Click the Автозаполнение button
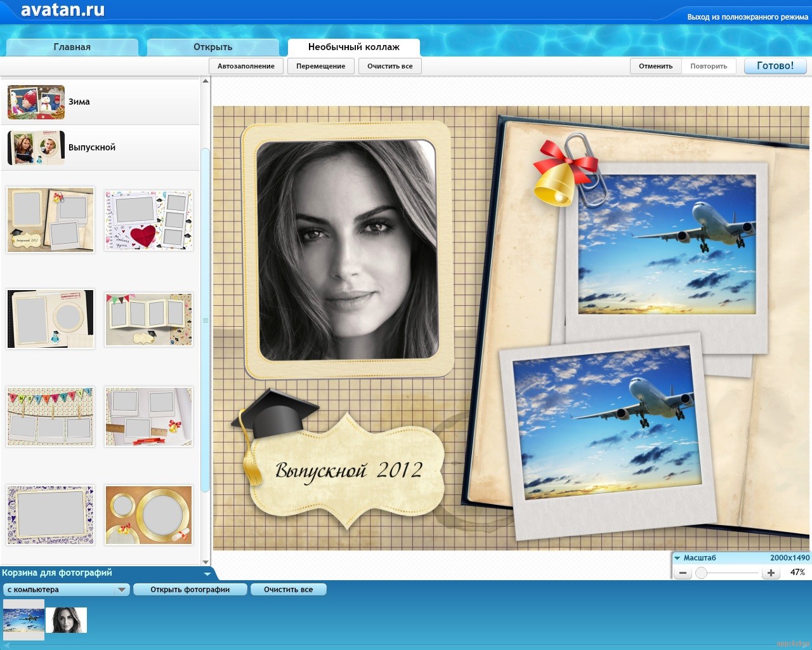812x650 pixels. (x=246, y=66)
